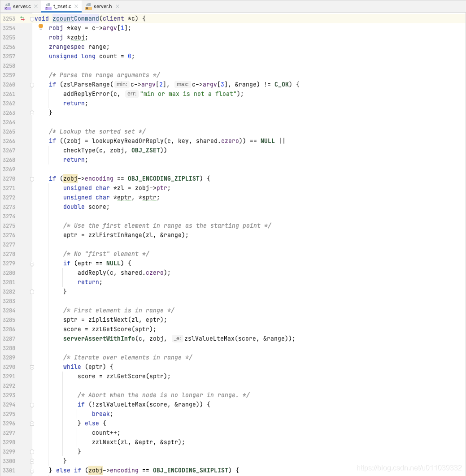Click the fold end marker at line 3282
466x476 pixels.
[32, 292]
